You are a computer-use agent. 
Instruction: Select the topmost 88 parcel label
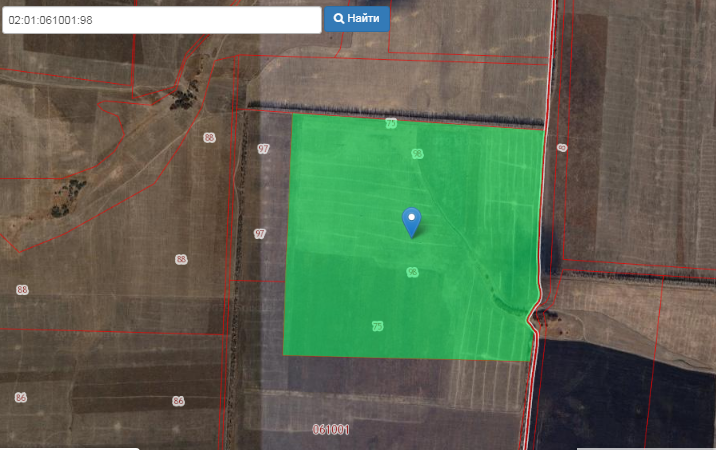point(209,137)
